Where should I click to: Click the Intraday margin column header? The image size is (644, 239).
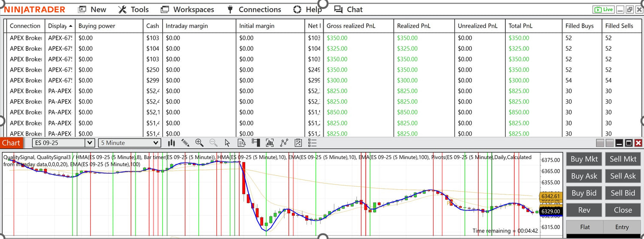[199, 26]
